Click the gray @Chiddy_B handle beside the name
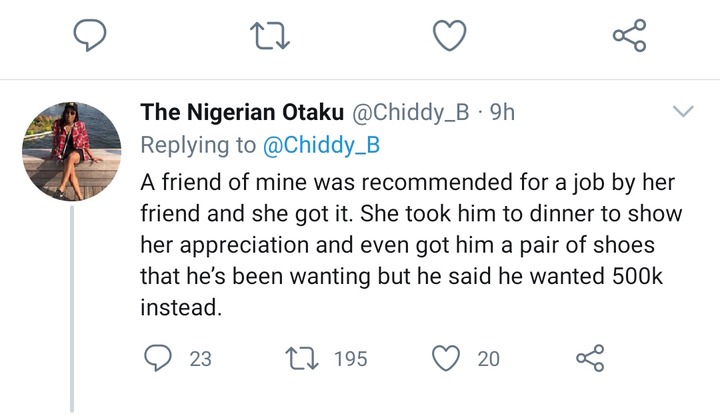720x416 pixels. [411, 112]
